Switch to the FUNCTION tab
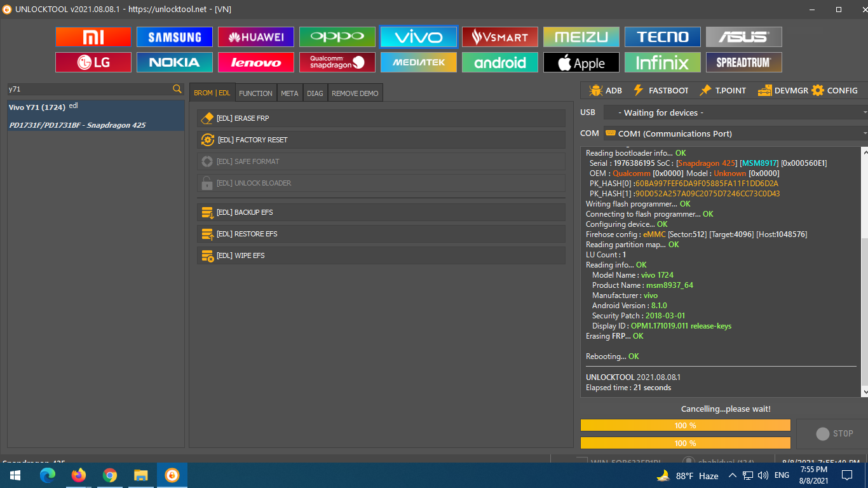868x488 pixels. click(255, 93)
